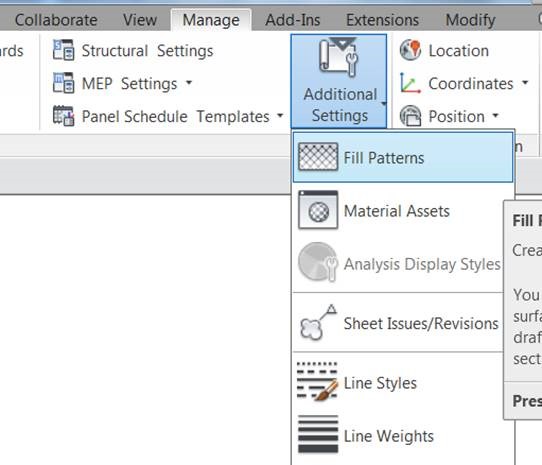Click the Location globe icon
Image resolution: width=542 pixels, height=465 pixels.
(410, 50)
